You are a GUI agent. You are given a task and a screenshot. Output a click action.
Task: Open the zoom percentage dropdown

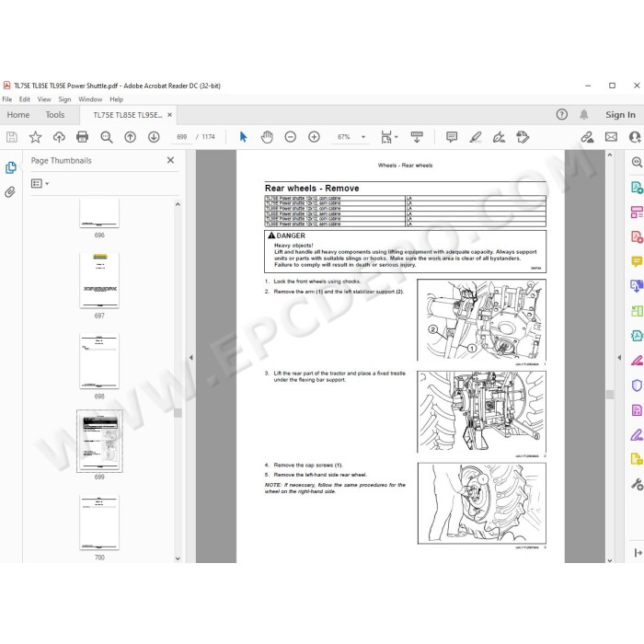[x=363, y=137]
